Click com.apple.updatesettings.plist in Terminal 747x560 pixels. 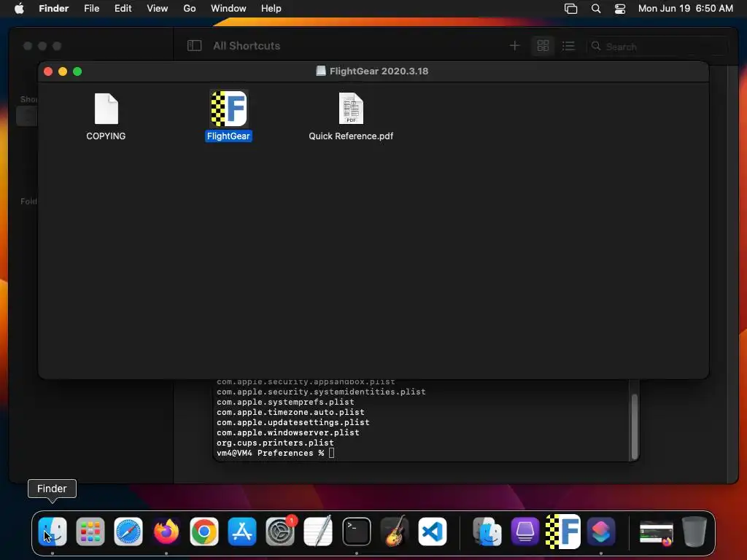pos(293,422)
